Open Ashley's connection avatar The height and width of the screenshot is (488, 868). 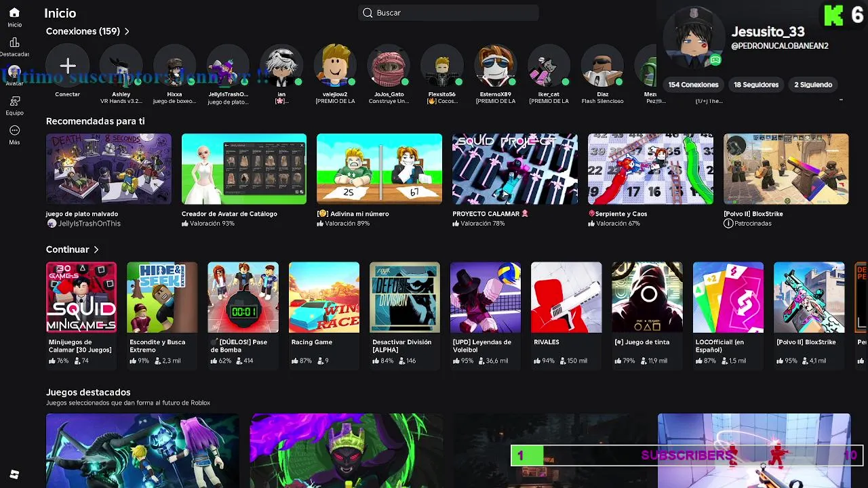pos(121,66)
